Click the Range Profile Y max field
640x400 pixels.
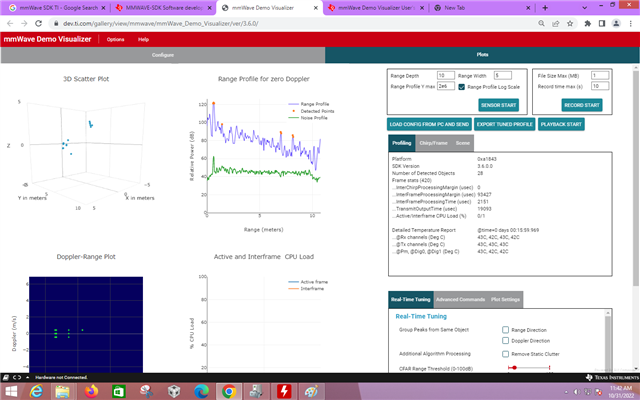click(x=445, y=86)
